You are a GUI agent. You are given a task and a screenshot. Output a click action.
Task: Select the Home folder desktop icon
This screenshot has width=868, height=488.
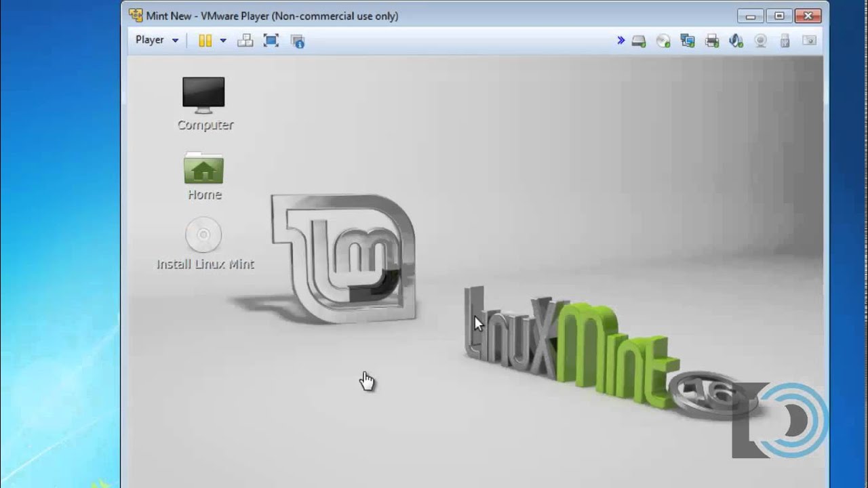coord(204,176)
